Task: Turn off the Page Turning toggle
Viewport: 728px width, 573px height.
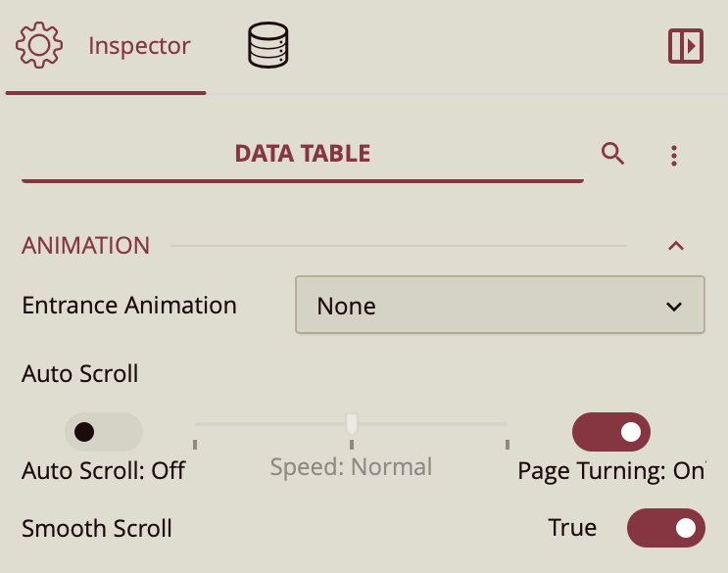Action: click(611, 431)
